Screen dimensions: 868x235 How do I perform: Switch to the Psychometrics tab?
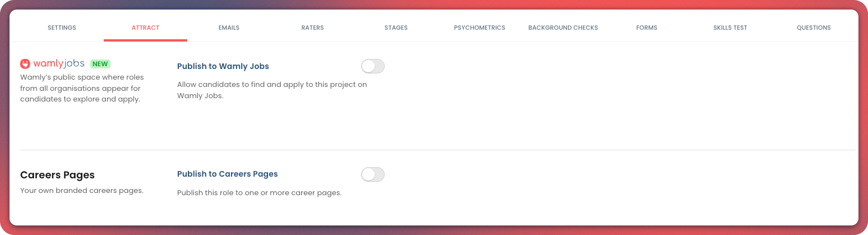coord(479,27)
